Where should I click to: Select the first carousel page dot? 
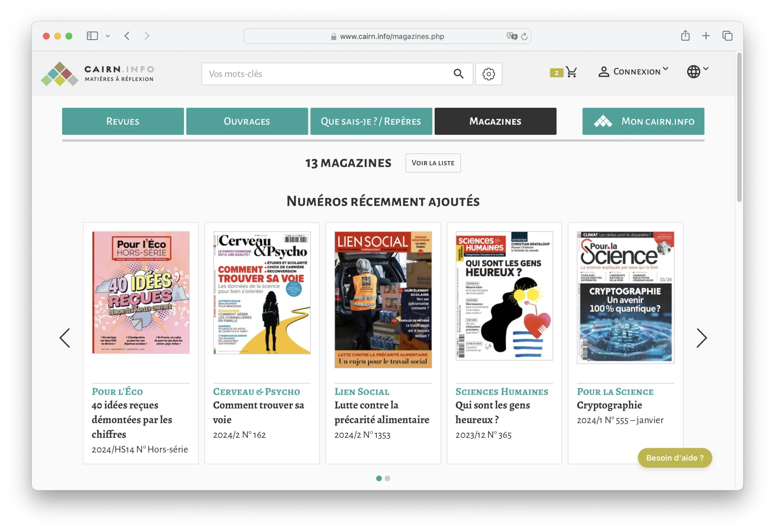379,478
